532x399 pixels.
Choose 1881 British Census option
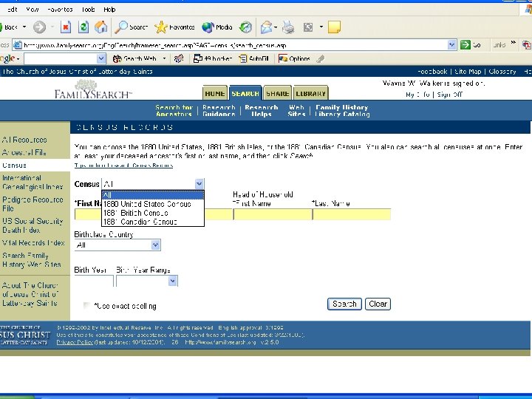153,213
